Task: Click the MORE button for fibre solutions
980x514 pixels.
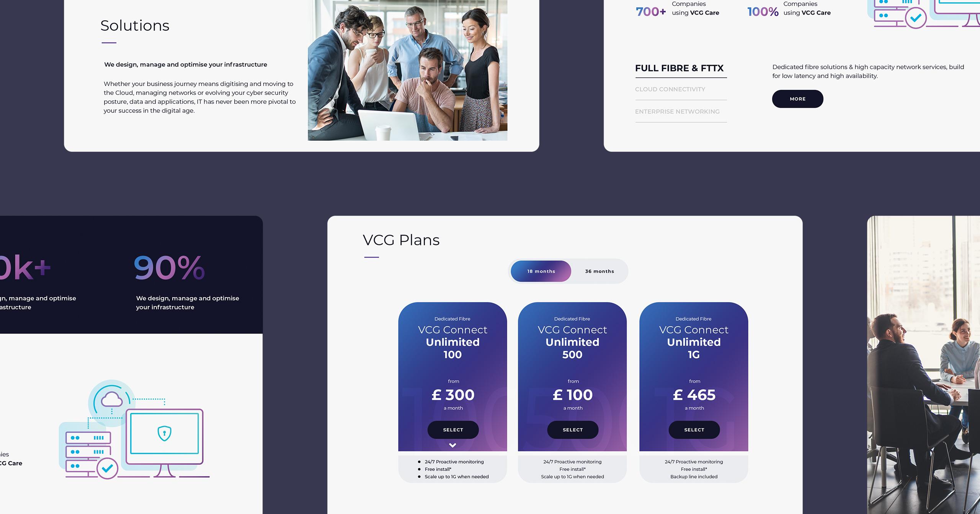Action: coord(797,98)
